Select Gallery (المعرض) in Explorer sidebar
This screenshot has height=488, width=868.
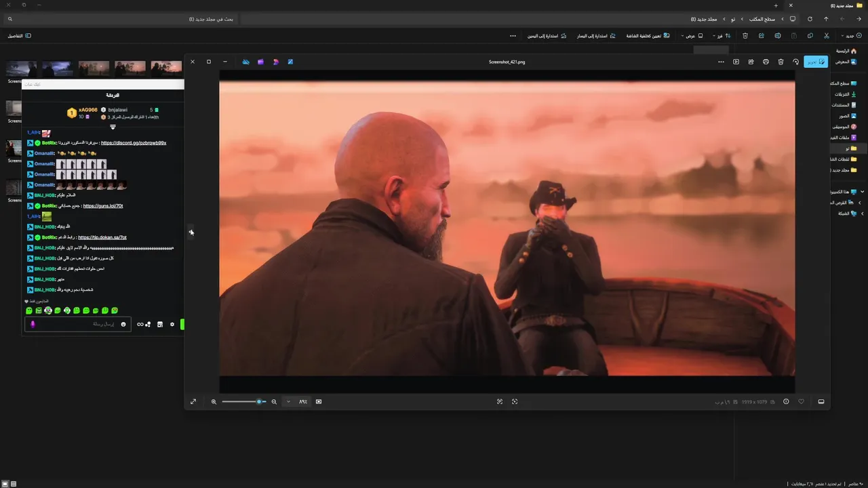(846, 62)
